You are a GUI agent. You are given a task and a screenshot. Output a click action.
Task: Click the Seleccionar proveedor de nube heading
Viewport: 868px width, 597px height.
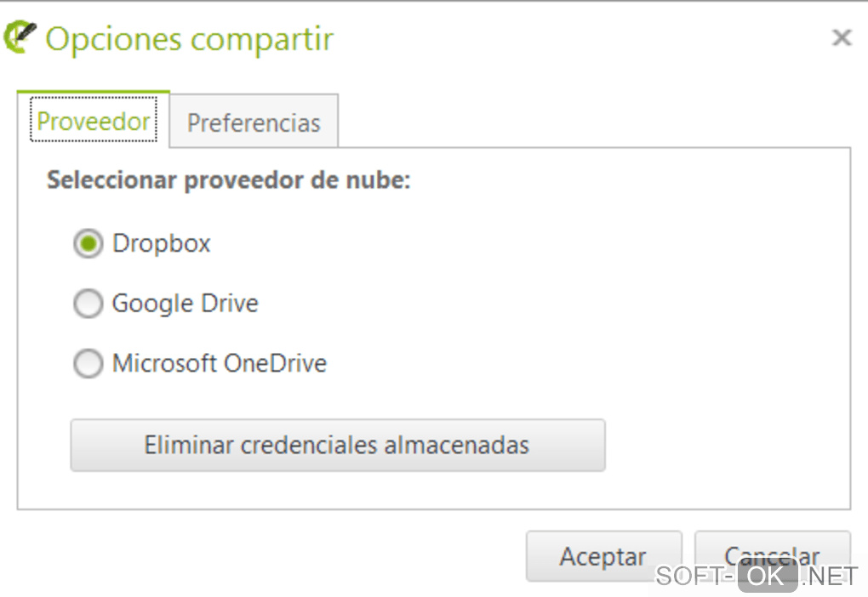229,180
